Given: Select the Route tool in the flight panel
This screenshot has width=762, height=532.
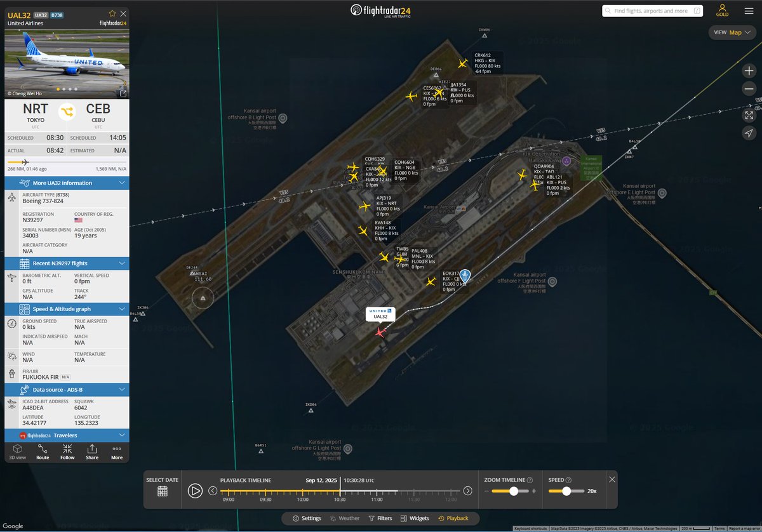Looking at the screenshot, I should point(42,451).
